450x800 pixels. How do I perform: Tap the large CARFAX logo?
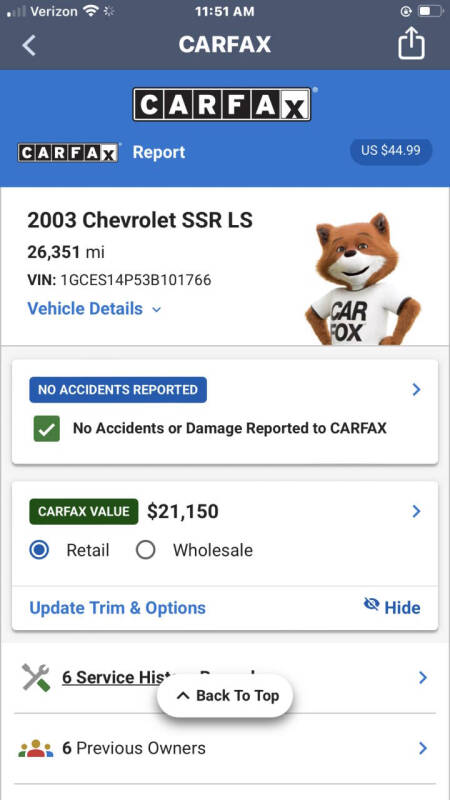tap(222, 105)
